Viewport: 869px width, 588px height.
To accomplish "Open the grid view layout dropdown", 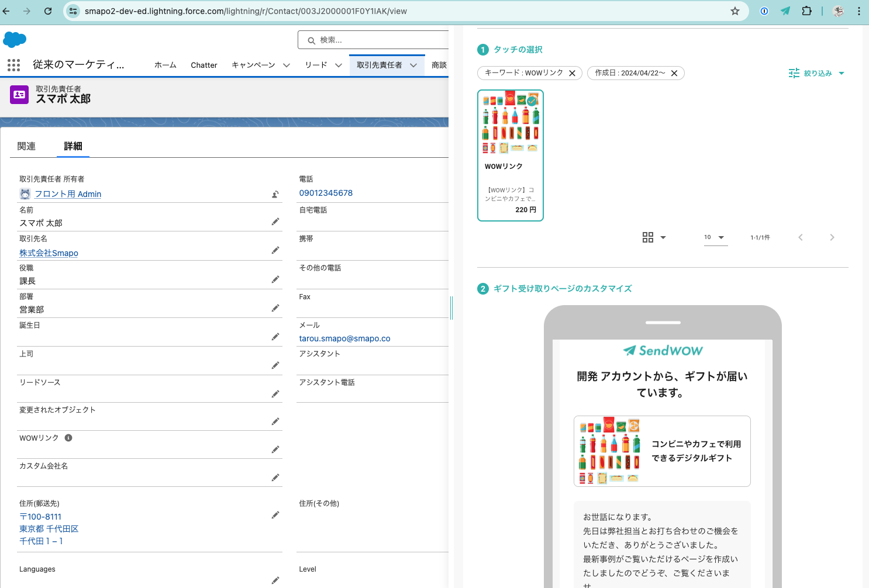I will click(x=654, y=237).
